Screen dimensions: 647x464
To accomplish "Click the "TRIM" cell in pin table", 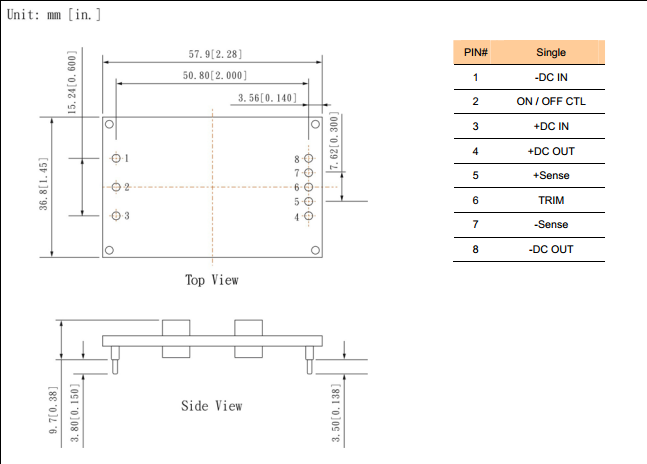I will (551, 200).
